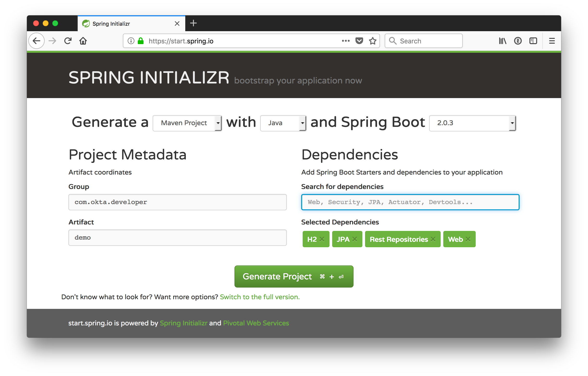Reload the page with refresh icon
This screenshot has height=376, width=588.
pos(68,41)
